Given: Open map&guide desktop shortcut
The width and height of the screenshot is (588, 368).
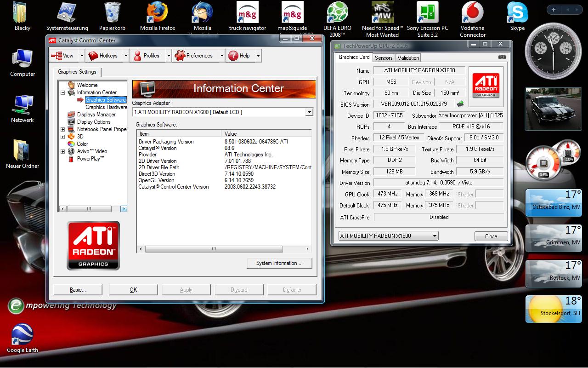Looking at the screenshot, I should click(292, 18).
